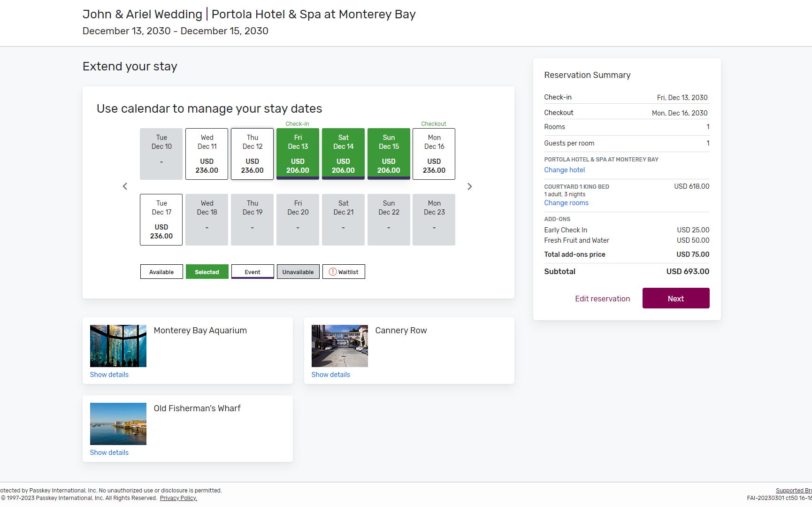Open the Privacy Policy link

tap(178, 498)
